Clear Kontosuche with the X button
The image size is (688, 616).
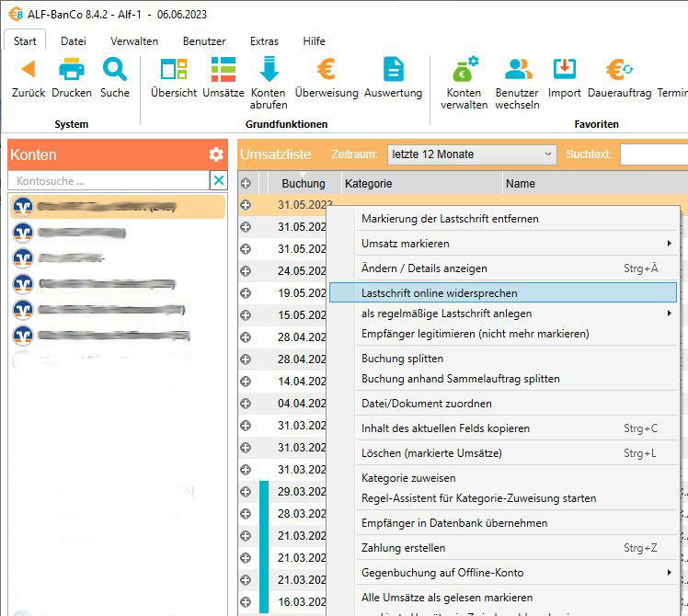tap(218, 181)
